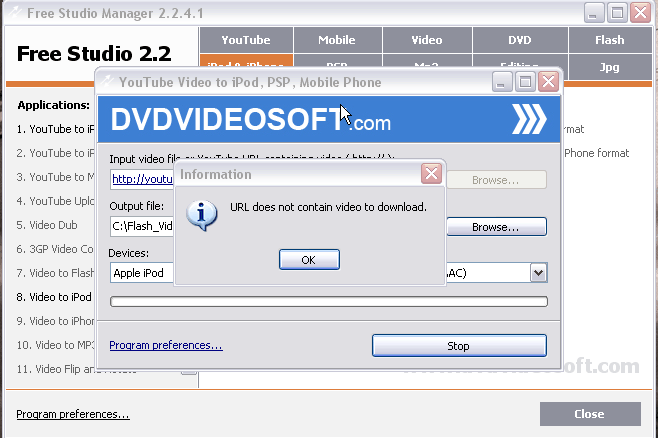Open the Apple iPod devices dropdown
This screenshot has height=438, width=658.
[142, 273]
